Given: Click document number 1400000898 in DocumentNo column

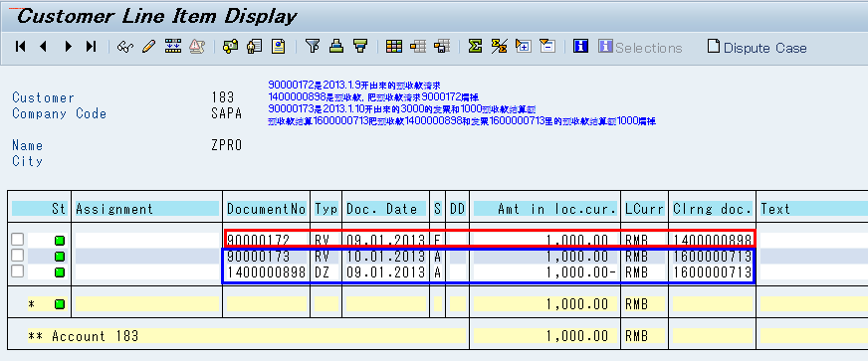Looking at the screenshot, I should coord(266,272).
